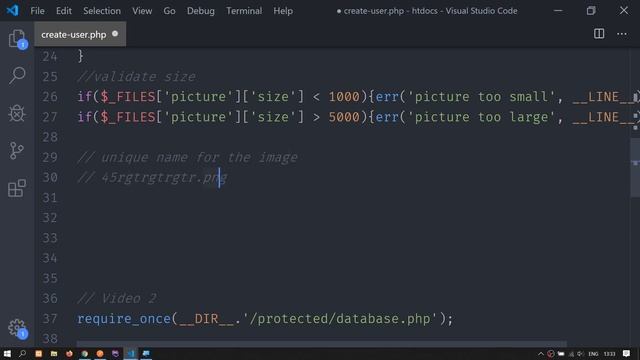Open the Terminal menu
The height and width of the screenshot is (360, 640).
244,11
